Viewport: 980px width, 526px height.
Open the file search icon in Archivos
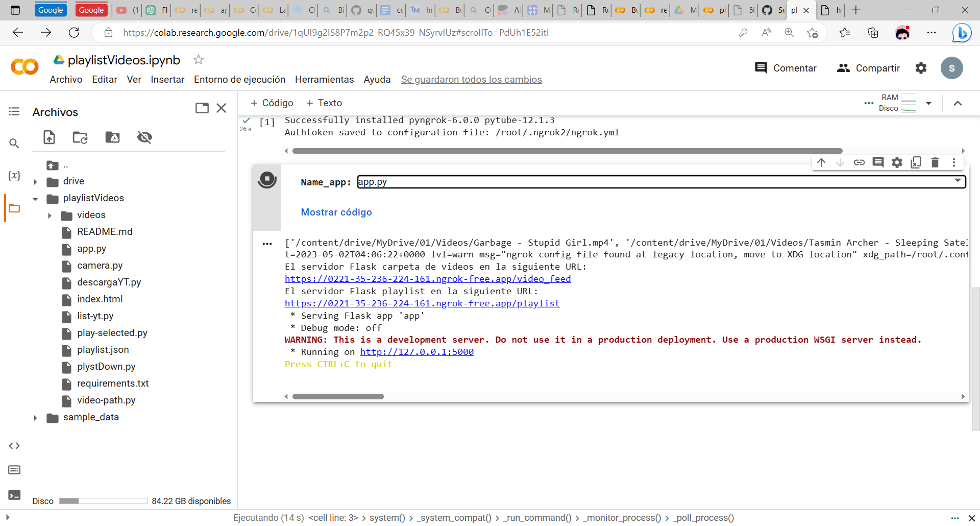point(14,144)
